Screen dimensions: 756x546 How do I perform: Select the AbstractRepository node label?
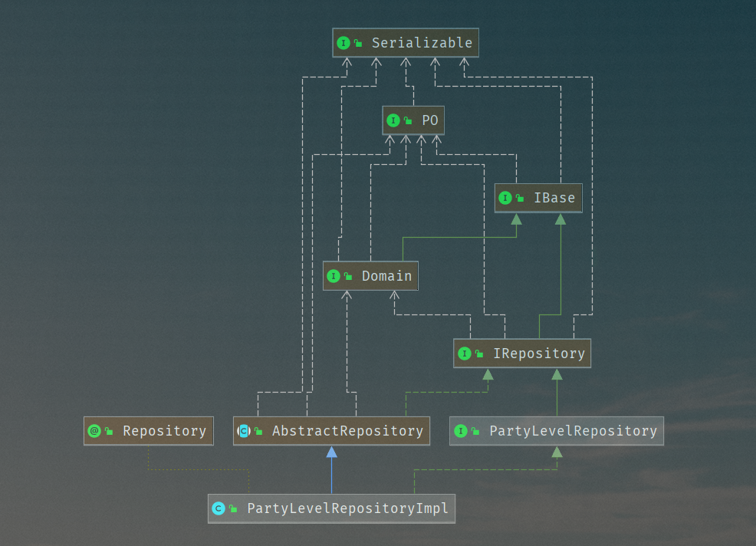347,431
